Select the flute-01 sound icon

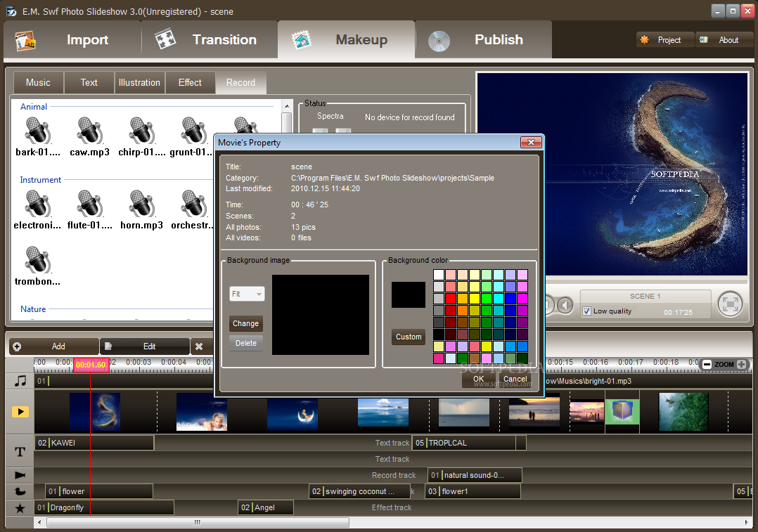click(89, 203)
